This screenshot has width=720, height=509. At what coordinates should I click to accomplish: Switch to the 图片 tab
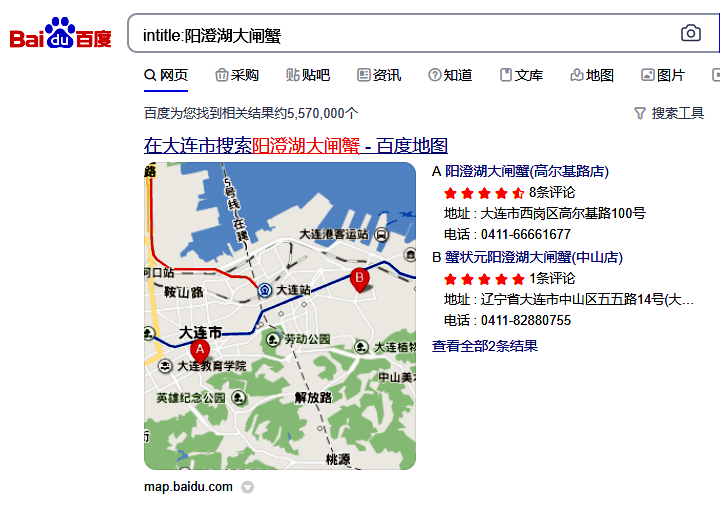click(x=663, y=75)
